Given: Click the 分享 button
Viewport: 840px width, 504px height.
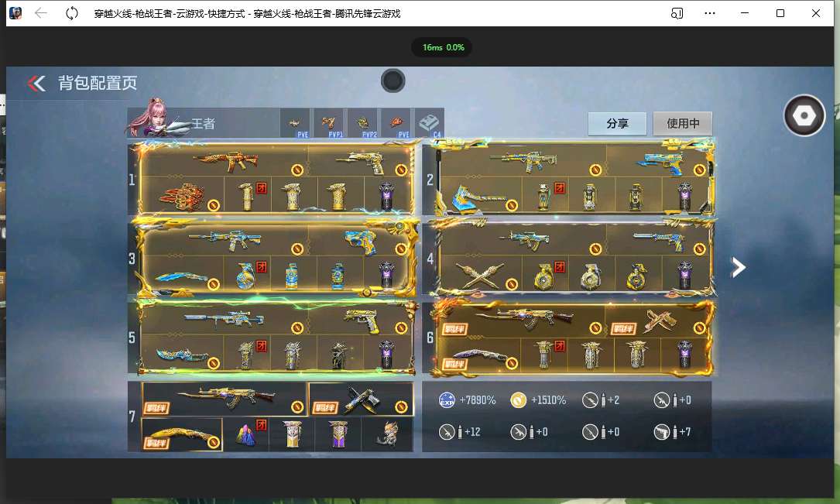Looking at the screenshot, I should [617, 124].
